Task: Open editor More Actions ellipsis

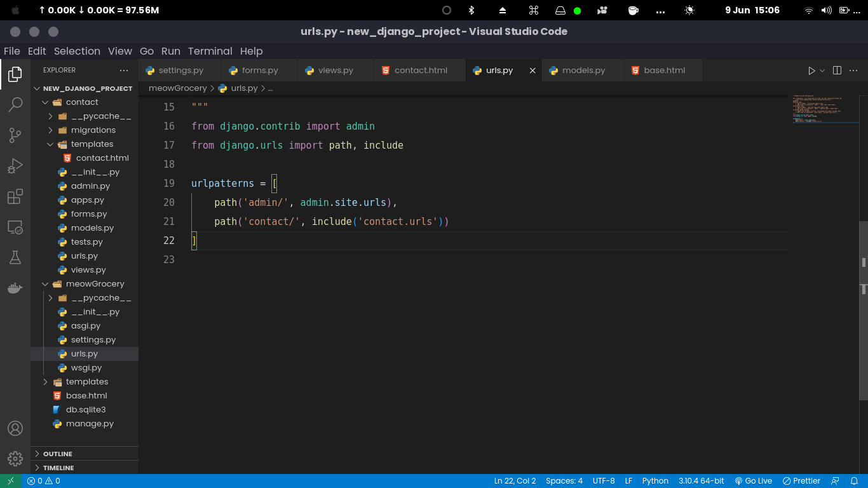Action: click(x=855, y=71)
